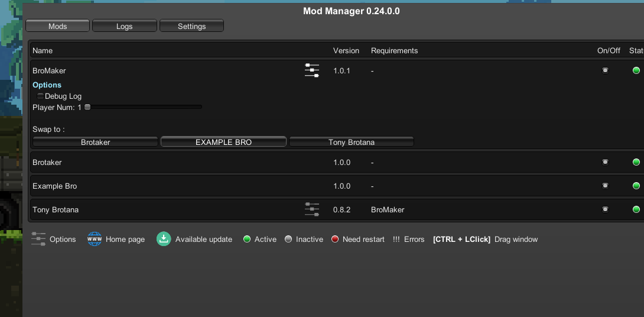The image size is (644, 317).
Task: Click the !!! Errors legend entry
Action: click(408, 240)
